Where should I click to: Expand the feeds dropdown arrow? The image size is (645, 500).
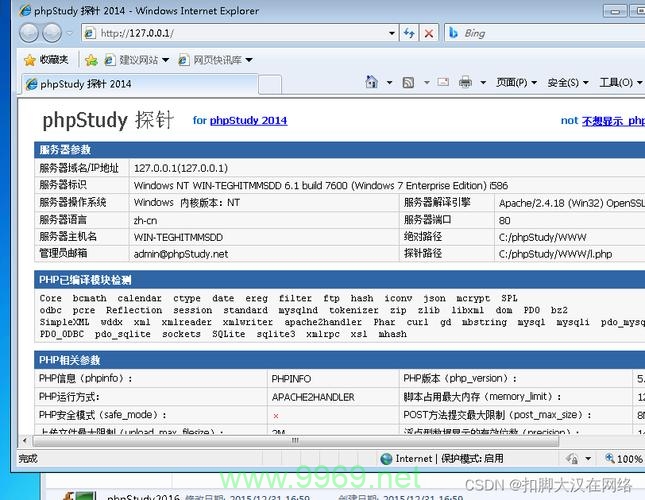pos(427,83)
